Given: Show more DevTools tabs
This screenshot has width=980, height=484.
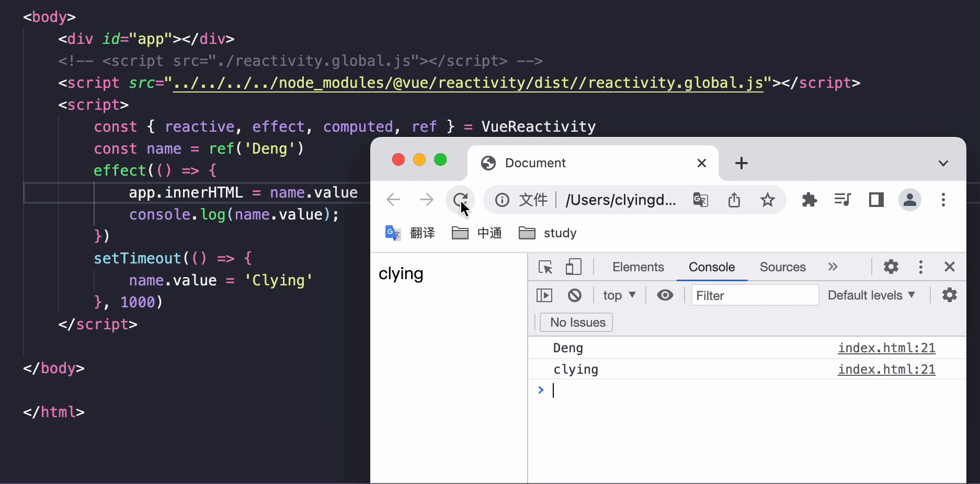Looking at the screenshot, I should click(x=833, y=267).
